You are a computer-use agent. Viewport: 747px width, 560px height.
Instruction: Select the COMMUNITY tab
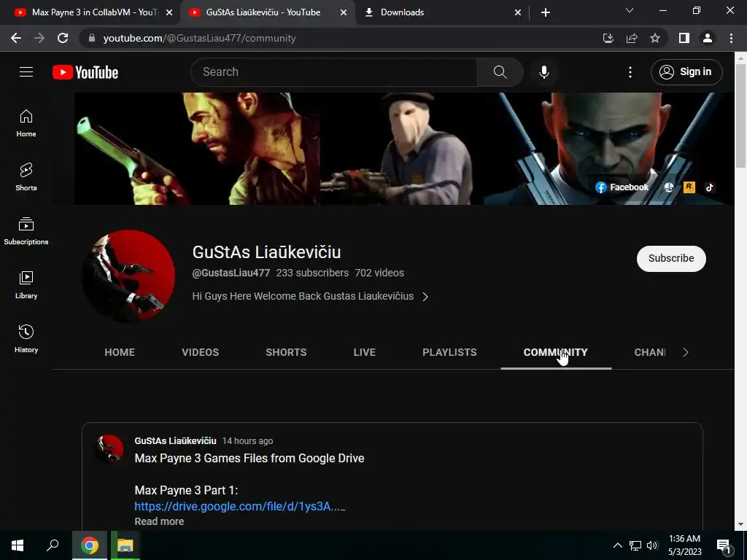tap(556, 352)
